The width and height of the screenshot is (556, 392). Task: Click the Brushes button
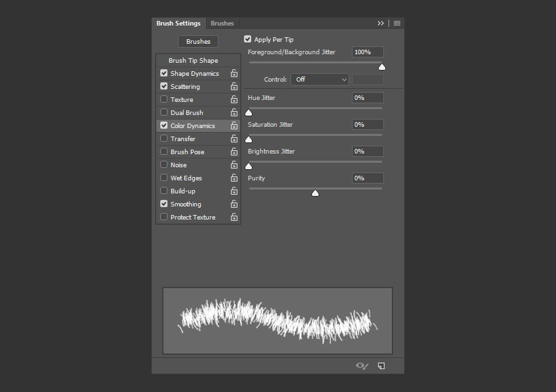(x=198, y=41)
